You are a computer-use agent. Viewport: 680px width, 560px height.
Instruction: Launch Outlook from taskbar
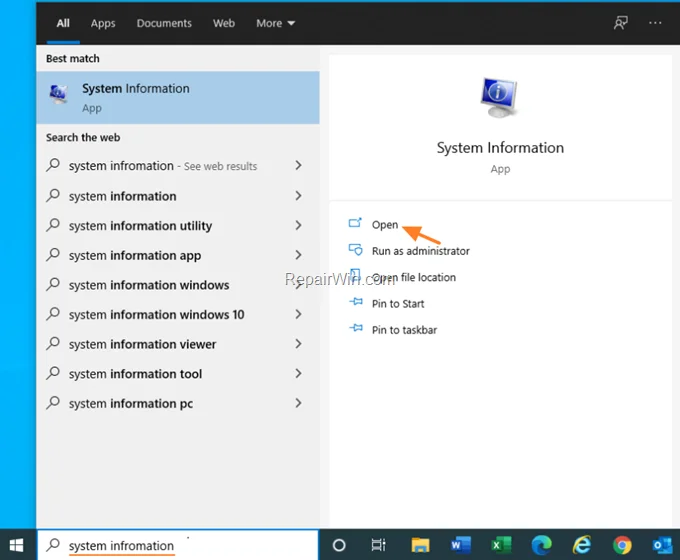[663, 545]
